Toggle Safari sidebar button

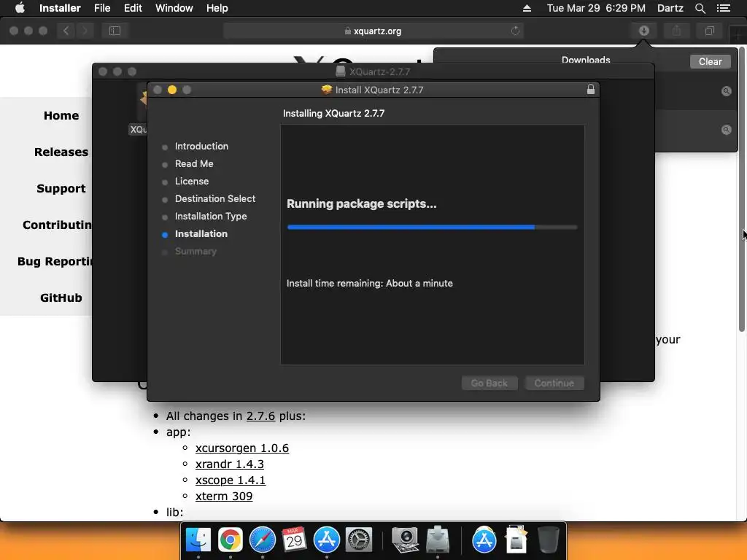click(x=115, y=31)
